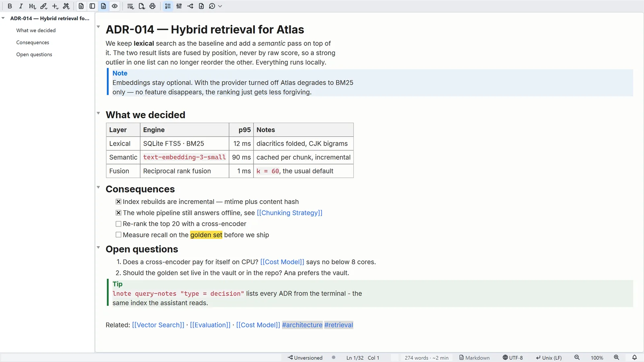Go to Open questions outline entry
The image size is (644, 362).
34,54
